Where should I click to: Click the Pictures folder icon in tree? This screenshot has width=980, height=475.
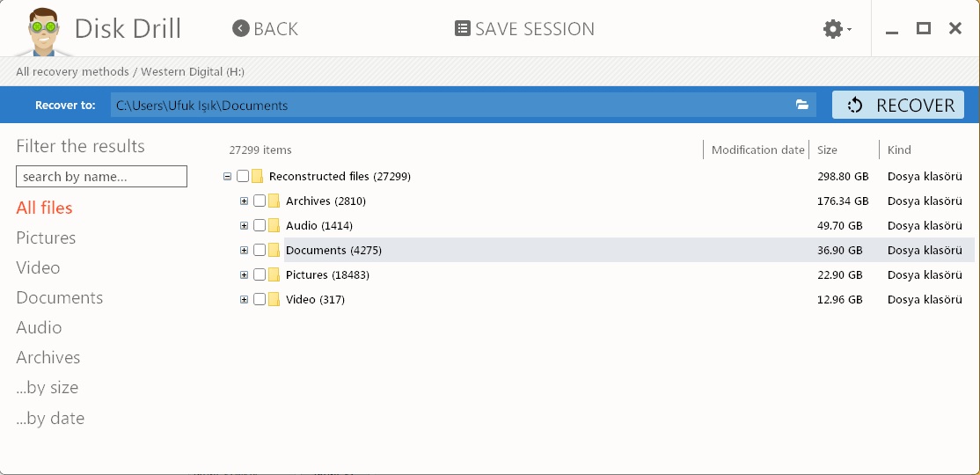coord(274,275)
